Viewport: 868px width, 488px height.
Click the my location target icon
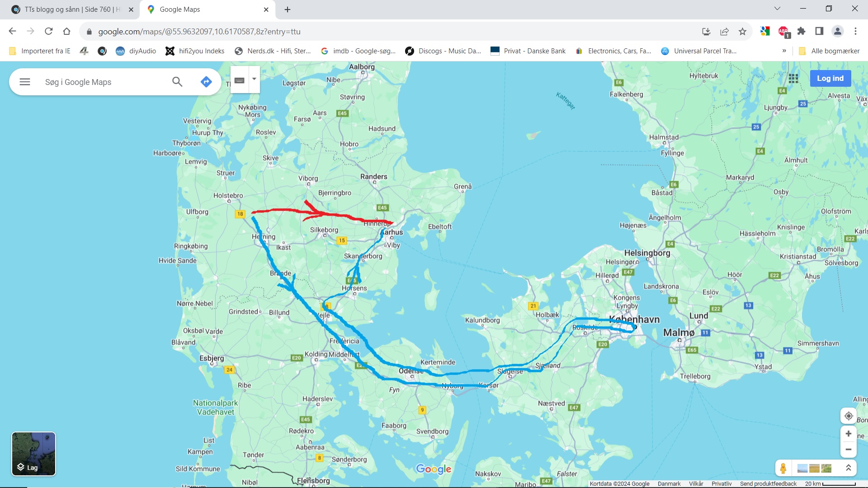(849, 416)
